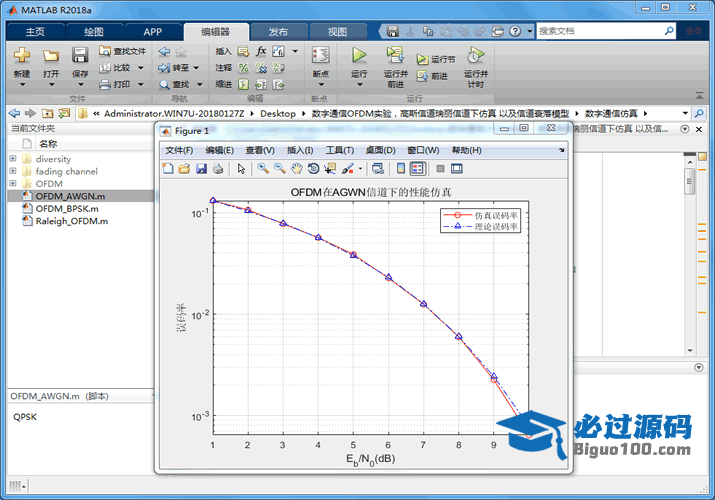Click 运行并计时 (Run and Time) icon
This screenshot has height=500, width=715.
(x=476, y=55)
